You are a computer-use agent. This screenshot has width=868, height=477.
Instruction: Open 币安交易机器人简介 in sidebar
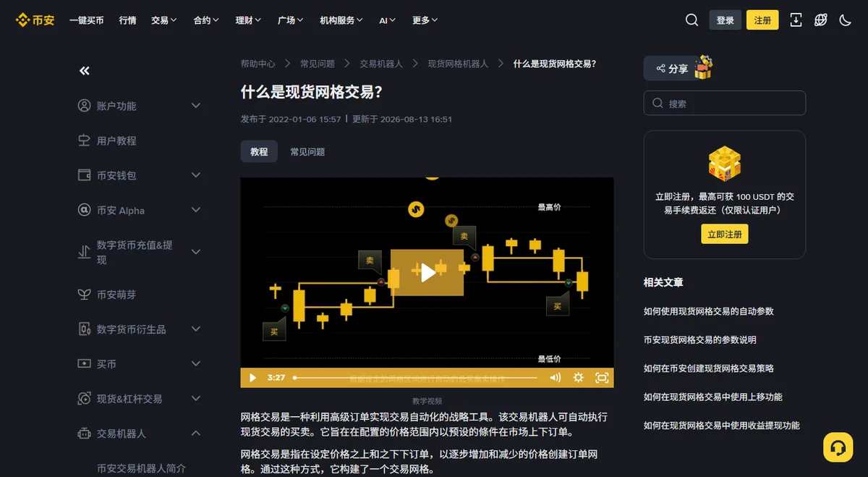pos(142,468)
